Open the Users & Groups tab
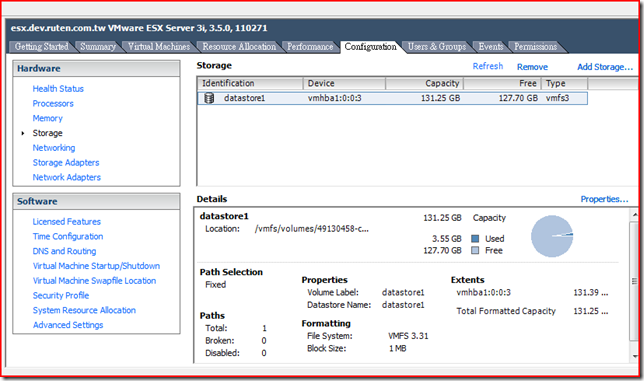644x381 pixels. tap(437, 47)
